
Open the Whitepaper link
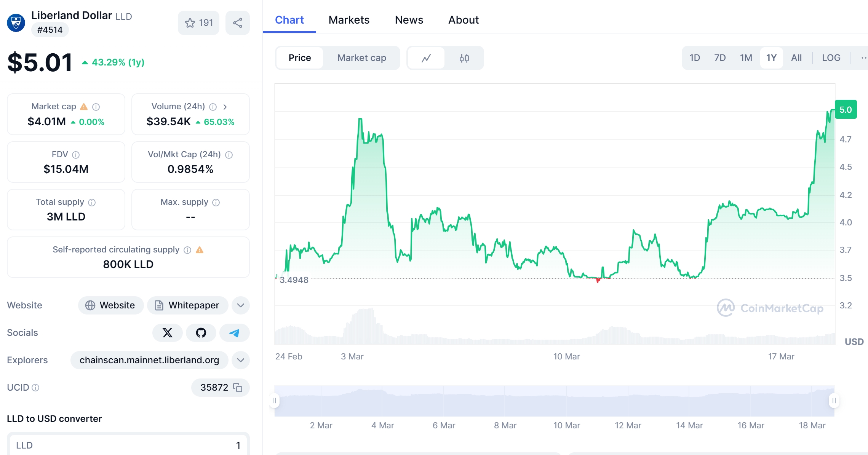188,305
